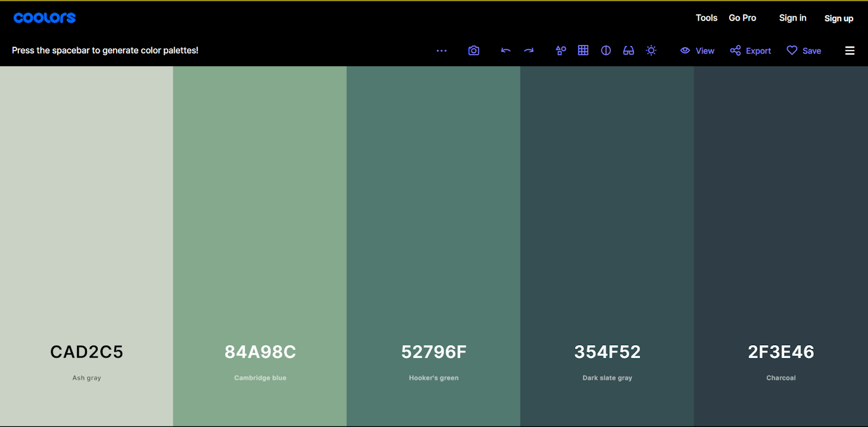Click the 52796F Hooker's green hex value

pyautogui.click(x=433, y=352)
